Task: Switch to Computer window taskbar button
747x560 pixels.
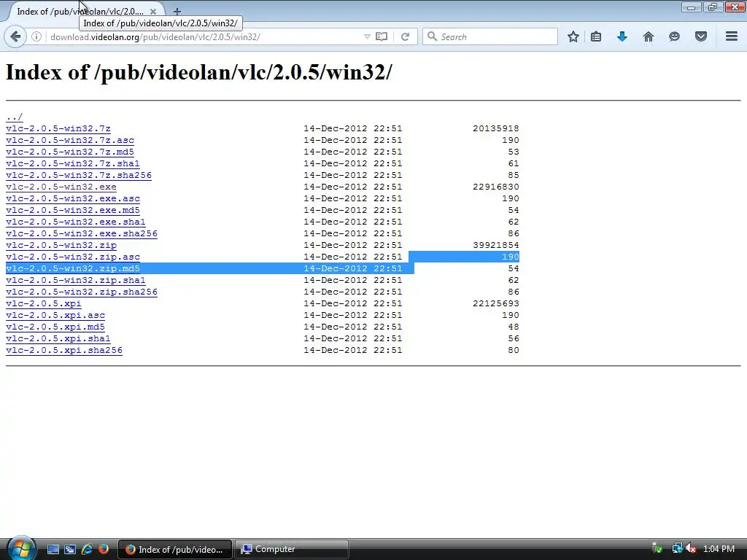Action: pos(292,550)
